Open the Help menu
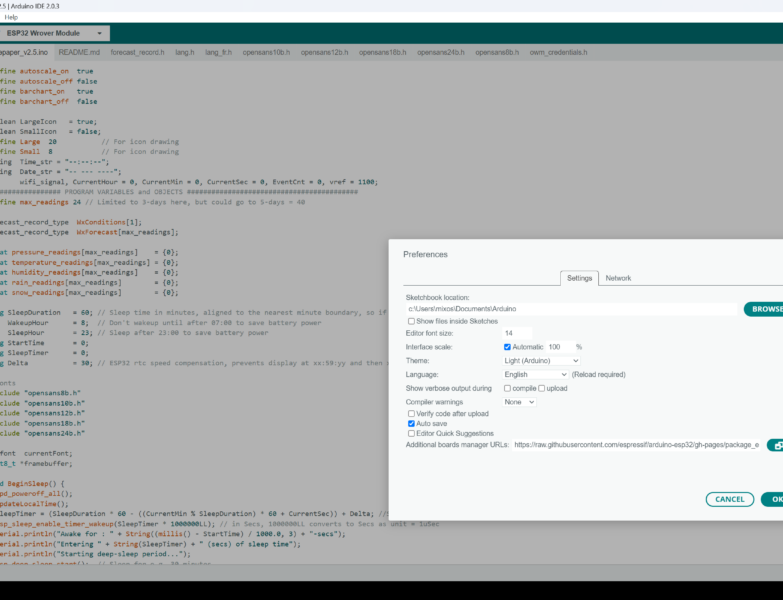Image resolution: width=783 pixels, height=600 pixels. tap(11, 17)
